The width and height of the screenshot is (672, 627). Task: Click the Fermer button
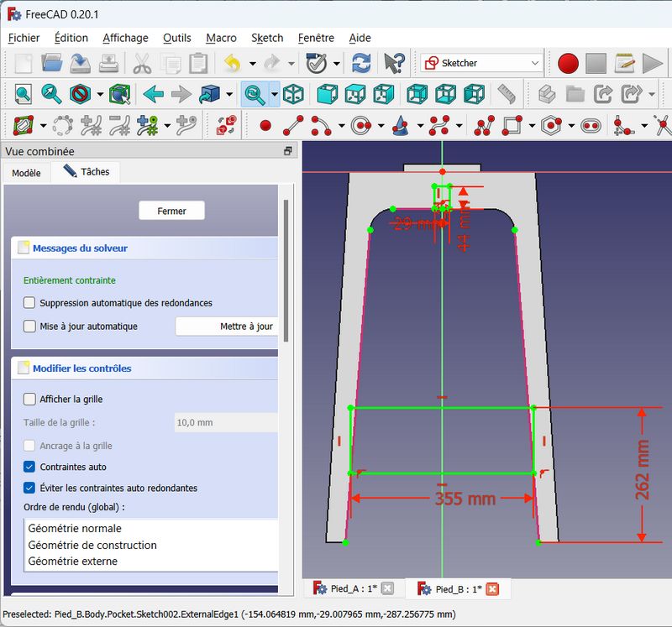(x=171, y=211)
